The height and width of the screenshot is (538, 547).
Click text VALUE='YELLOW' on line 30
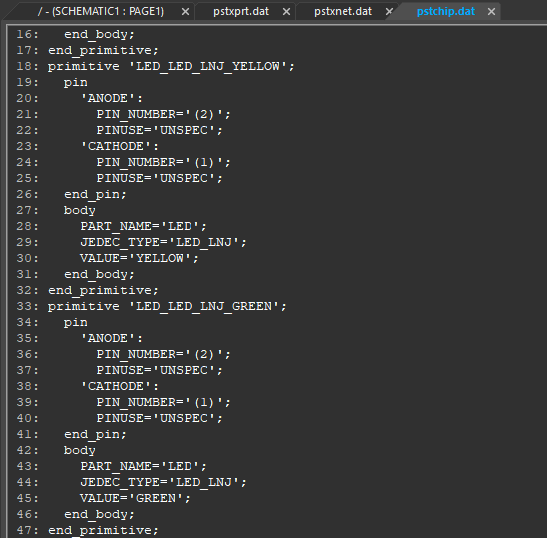click(139, 258)
